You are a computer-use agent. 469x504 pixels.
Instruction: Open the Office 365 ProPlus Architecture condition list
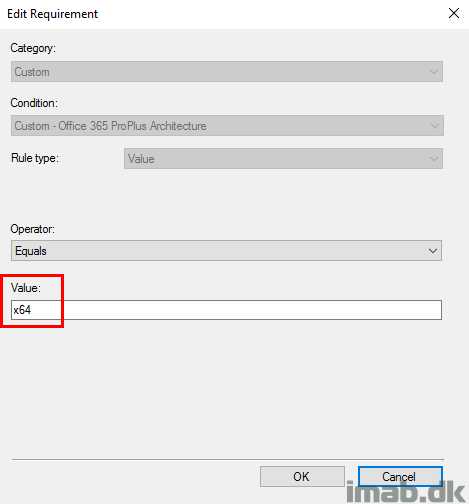(x=227, y=126)
